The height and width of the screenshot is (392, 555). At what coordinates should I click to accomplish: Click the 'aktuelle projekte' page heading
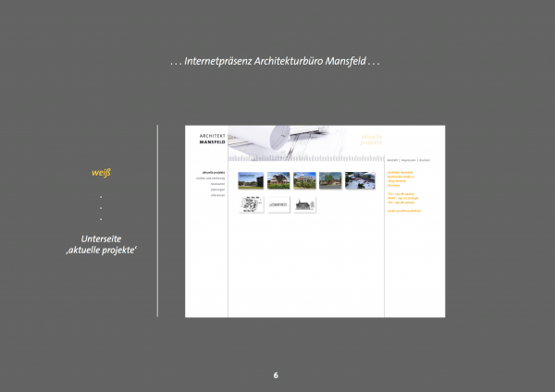pos(371,140)
